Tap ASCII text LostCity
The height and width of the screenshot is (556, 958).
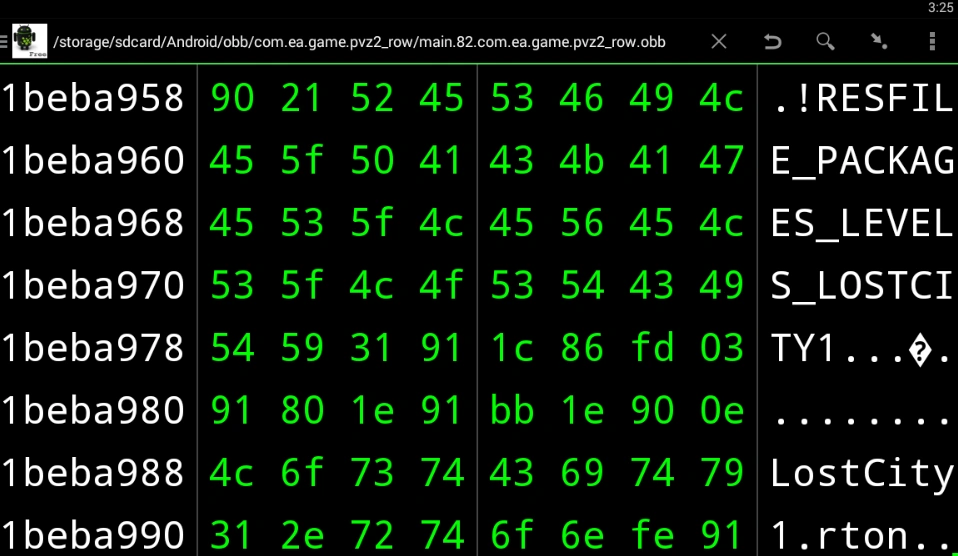862,472
